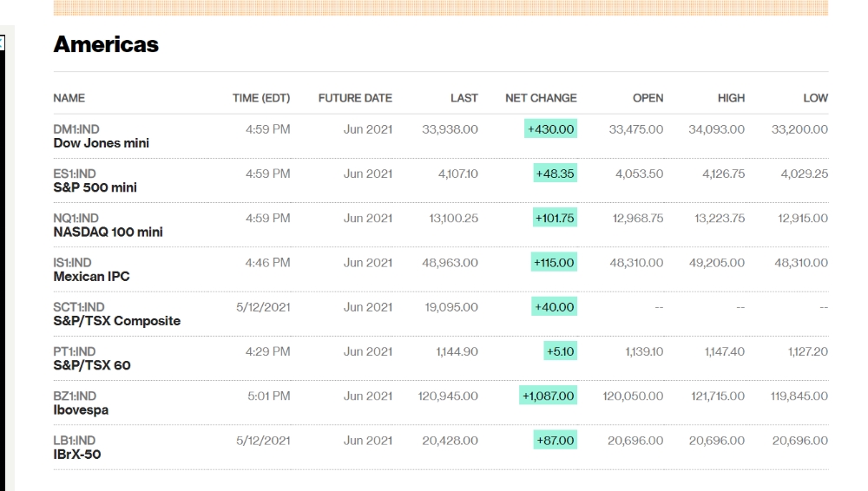
Task: Click the NAME column header
Action: (x=69, y=98)
